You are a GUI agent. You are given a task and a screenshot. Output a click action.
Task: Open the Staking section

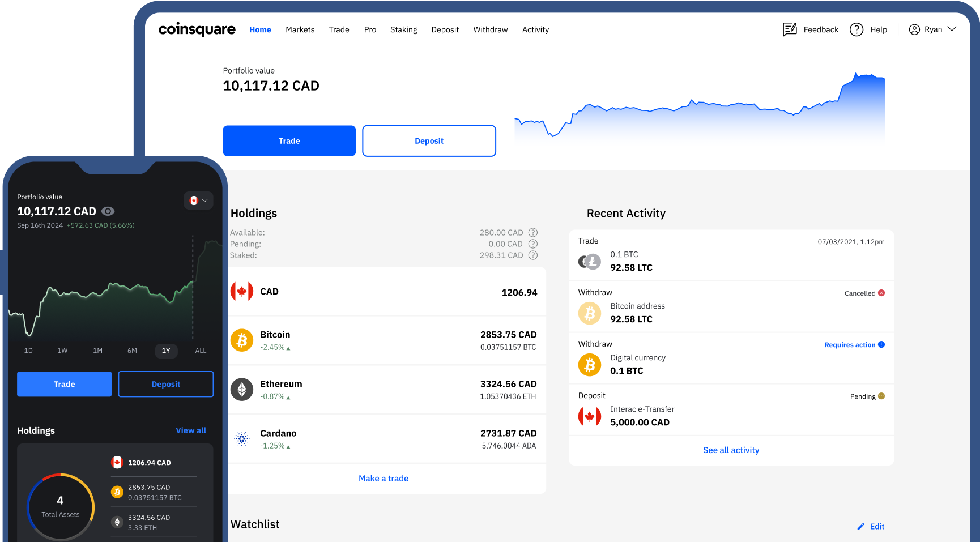(x=403, y=29)
